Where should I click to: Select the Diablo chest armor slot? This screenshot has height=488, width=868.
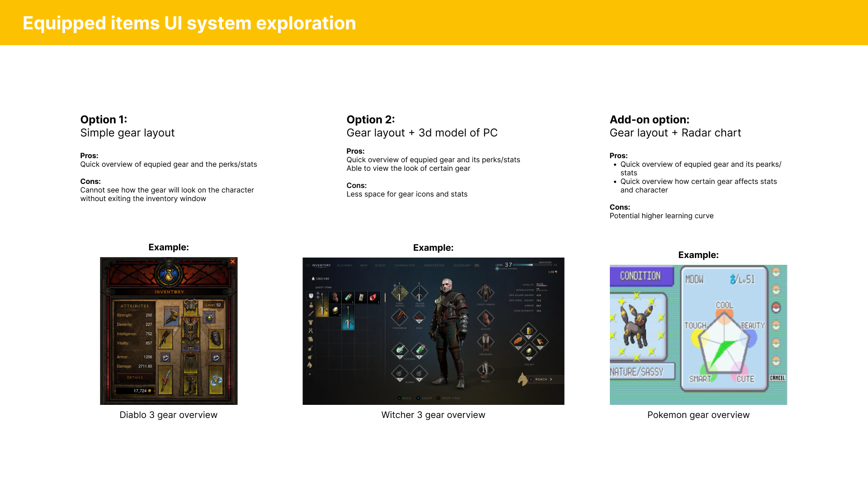pyautogui.click(x=190, y=331)
